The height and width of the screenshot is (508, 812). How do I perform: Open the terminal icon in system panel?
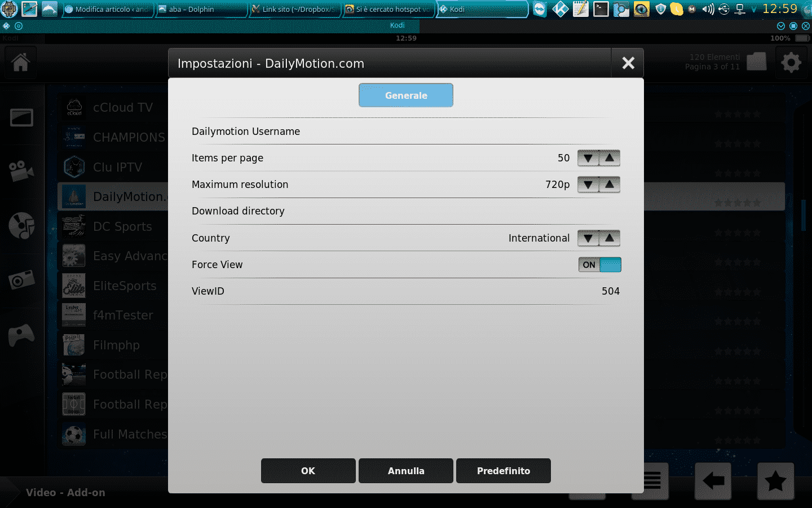coord(601,9)
